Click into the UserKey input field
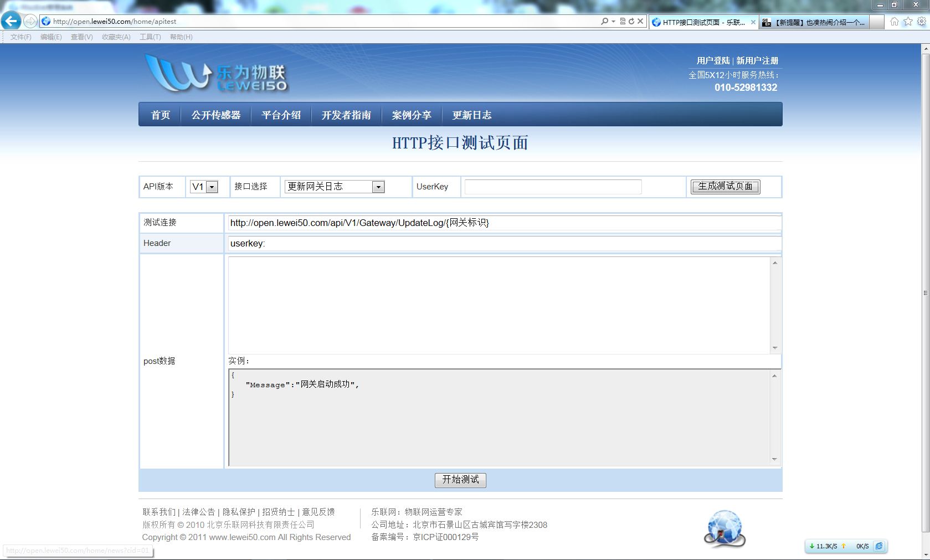The width and height of the screenshot is (930, 560). [553, 187]
